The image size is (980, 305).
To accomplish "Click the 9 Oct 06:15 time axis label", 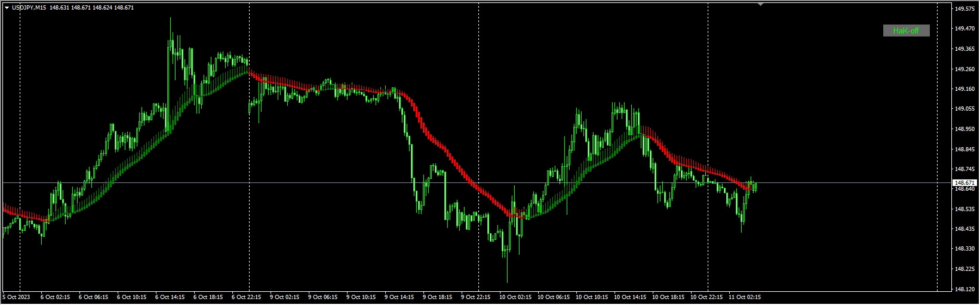I will click(323, 297).
